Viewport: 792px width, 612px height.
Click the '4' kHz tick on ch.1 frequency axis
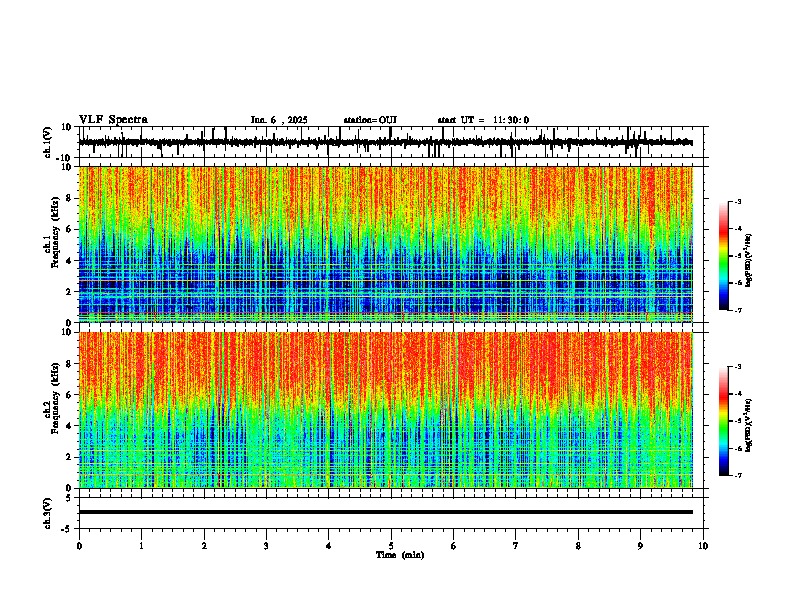[70, 261]
